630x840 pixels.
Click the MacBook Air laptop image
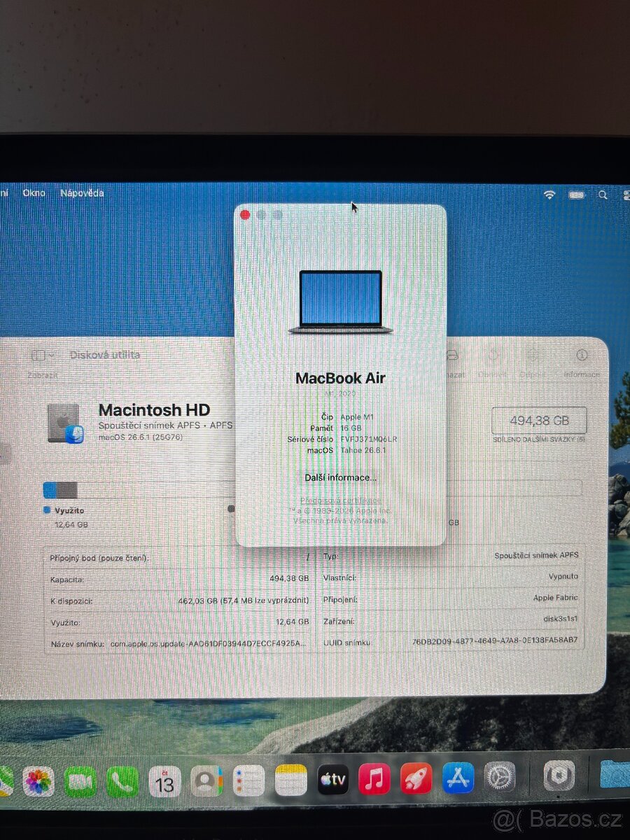pos(341,302)
